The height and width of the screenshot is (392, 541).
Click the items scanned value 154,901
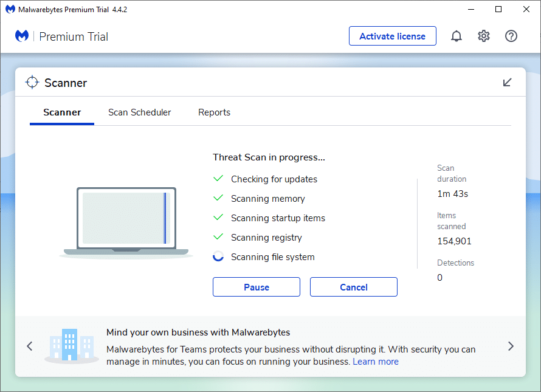point(455,241)
